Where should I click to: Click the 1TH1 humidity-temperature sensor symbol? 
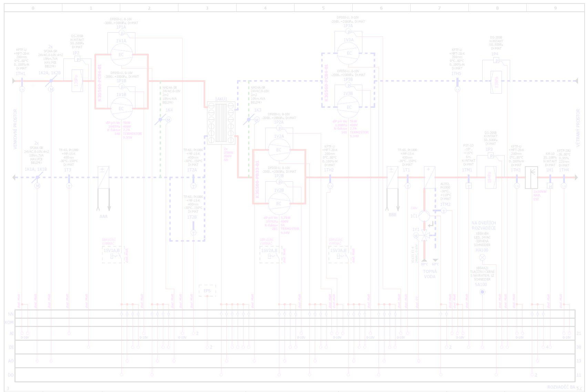(22, 89)
